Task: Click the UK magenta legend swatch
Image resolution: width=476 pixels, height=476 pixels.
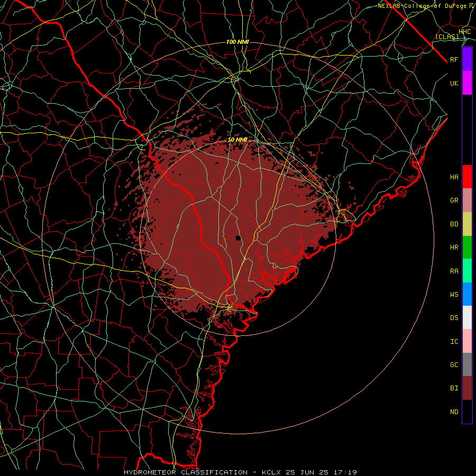Action: click(467, 83)
